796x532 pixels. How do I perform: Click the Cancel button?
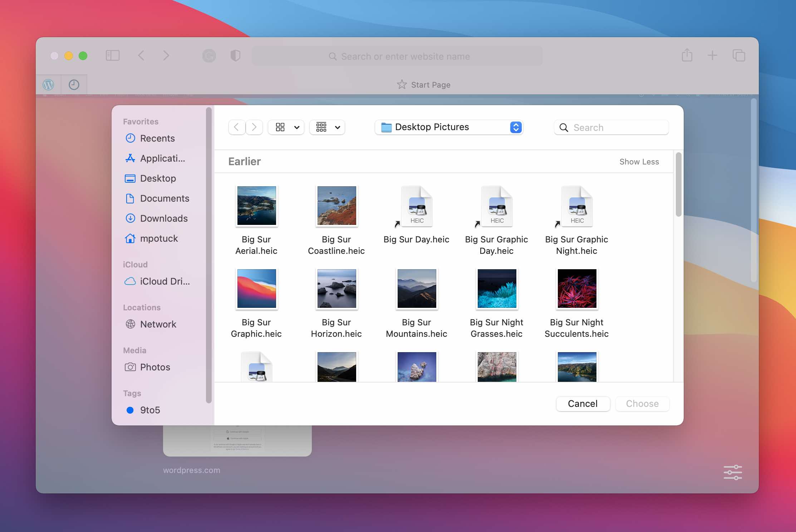coord(582,404)
